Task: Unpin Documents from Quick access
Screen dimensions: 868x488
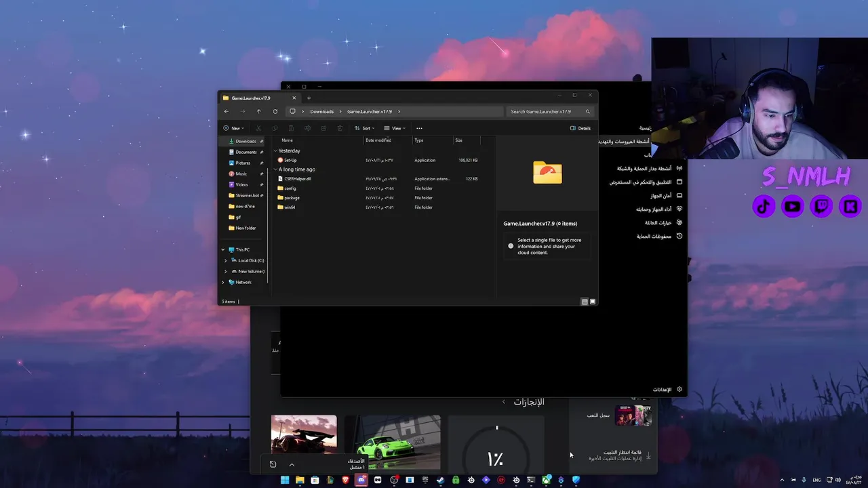Action: 262,152
